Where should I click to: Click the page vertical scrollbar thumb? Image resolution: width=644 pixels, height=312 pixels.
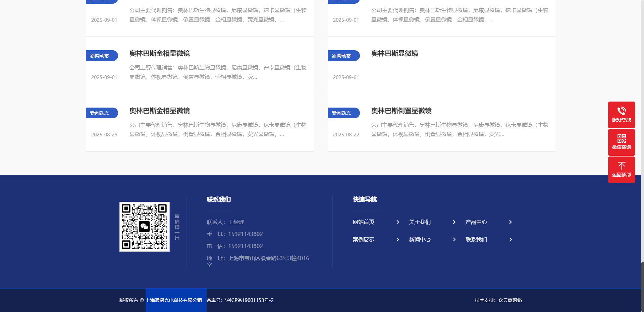point(642,287)
